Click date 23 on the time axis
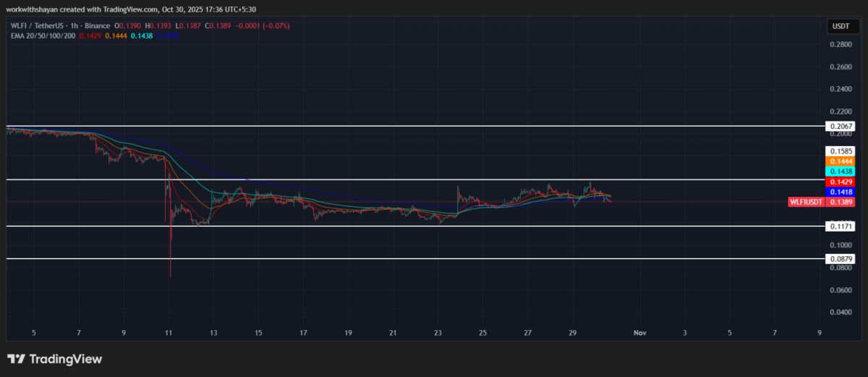 click(438, 333)
